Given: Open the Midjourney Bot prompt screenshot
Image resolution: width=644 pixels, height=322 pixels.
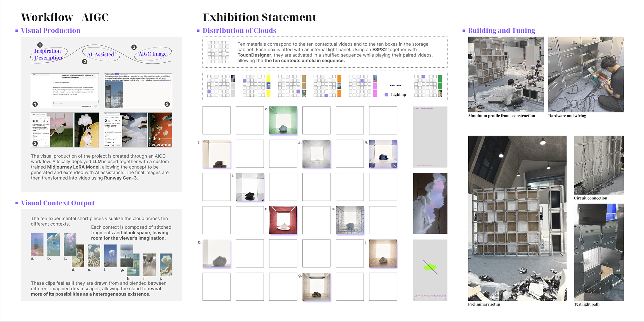Looking at the screenshot, I should coord(138,91).
